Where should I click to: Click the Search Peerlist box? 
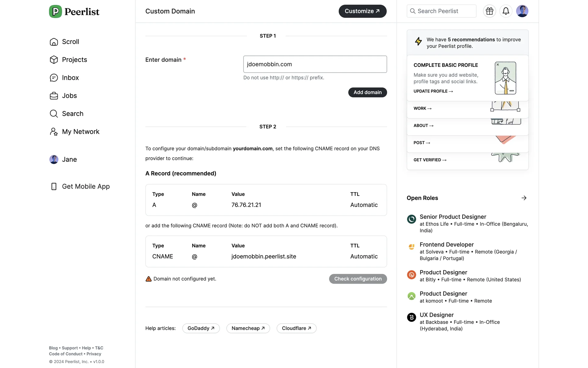[441, 11]
